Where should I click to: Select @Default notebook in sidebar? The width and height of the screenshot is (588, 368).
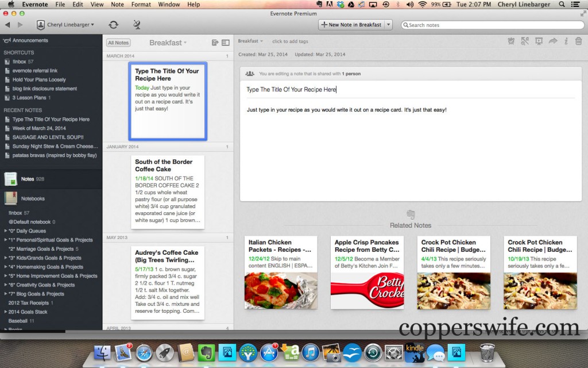(32, 222)
